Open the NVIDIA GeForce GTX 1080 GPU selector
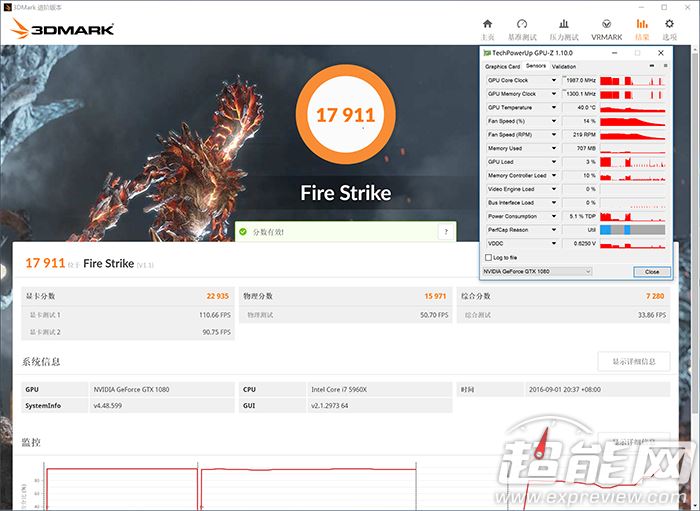700x511 pixels. pyautogui.click(x=537, y=271)
